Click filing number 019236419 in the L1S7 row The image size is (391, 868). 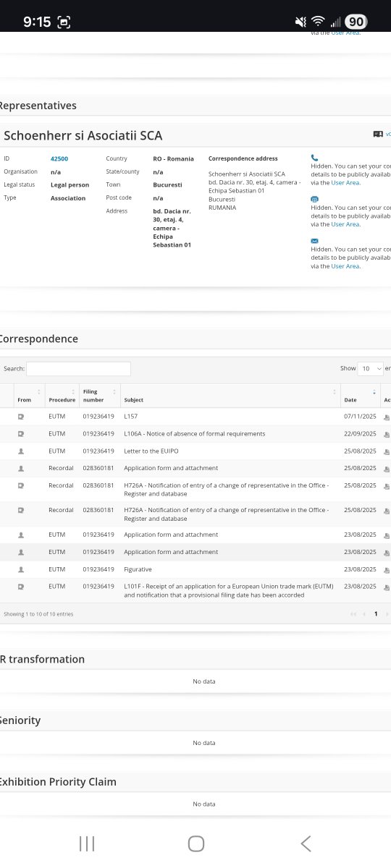[x=98, y=417]
